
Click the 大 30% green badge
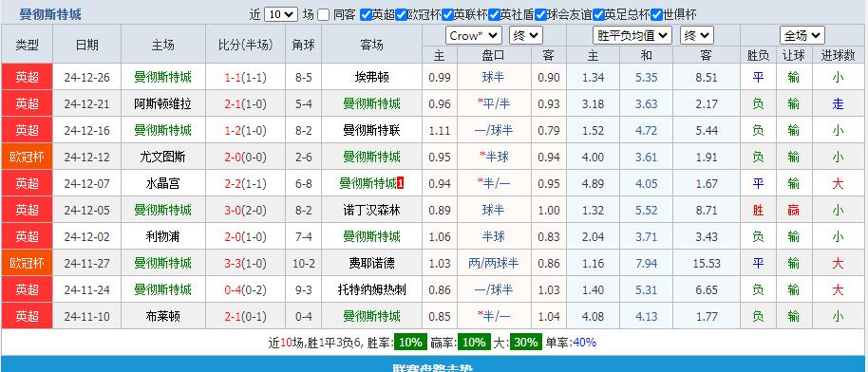point(526,342)
